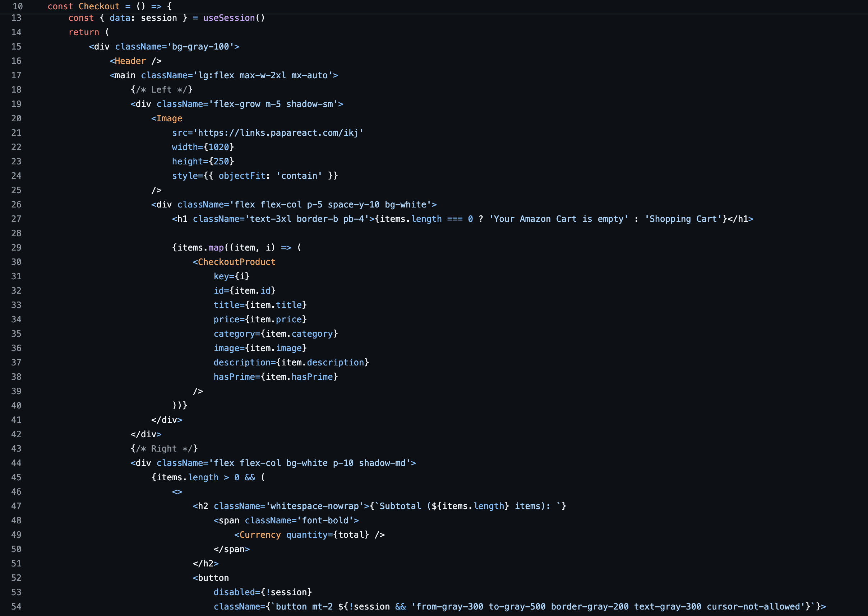Image resolution: width=868 pixels, height=616 pixels.
Task: Click the return keyword
Action: [83, 33]
